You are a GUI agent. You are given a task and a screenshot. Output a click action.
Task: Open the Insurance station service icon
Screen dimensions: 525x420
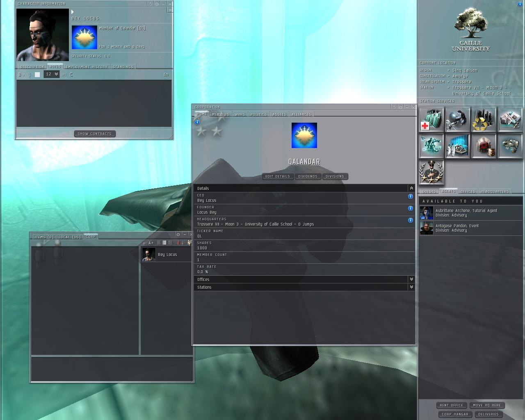510,146
